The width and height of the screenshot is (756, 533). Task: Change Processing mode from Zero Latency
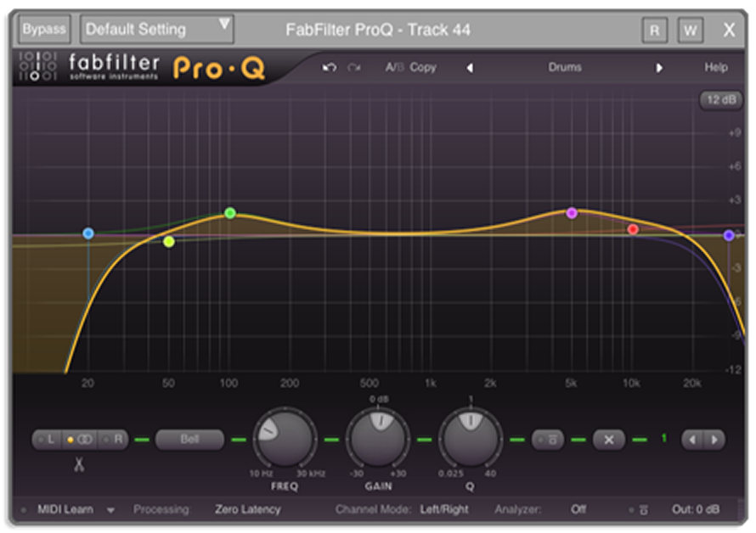(x=248, y=509)
